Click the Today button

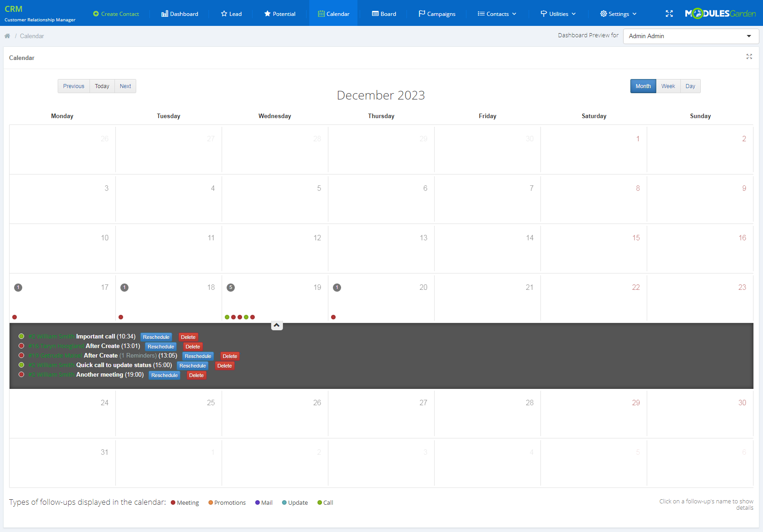[x=102, y=86]
